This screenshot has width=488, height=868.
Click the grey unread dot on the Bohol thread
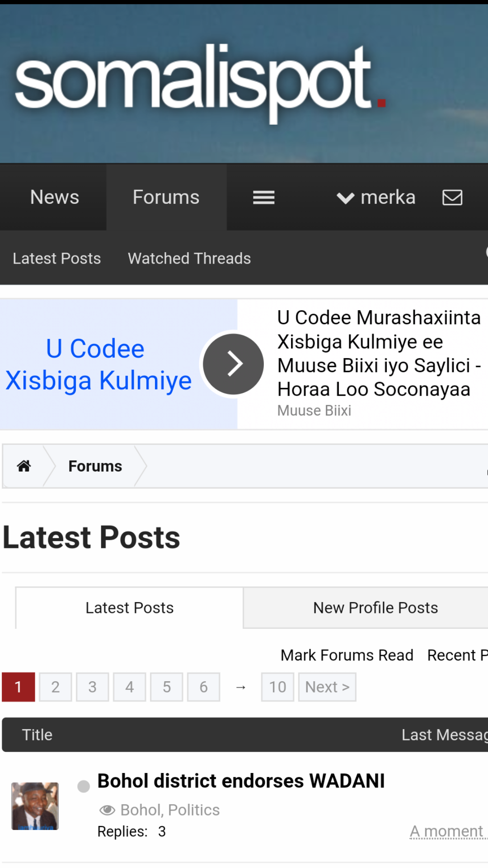(x=84, y=787)
